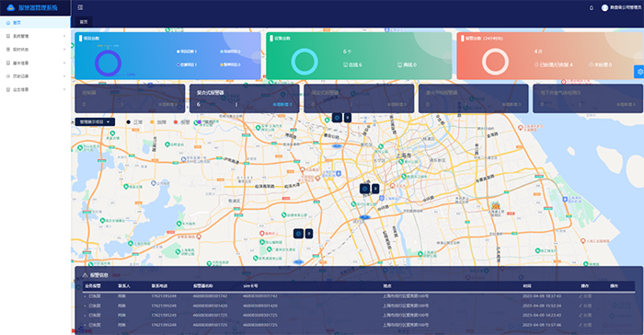Click 本周新增 link in 复合式报警器 card
This screenshot has width=644, height=335.
pyautogui.click(x=282, y=104)
